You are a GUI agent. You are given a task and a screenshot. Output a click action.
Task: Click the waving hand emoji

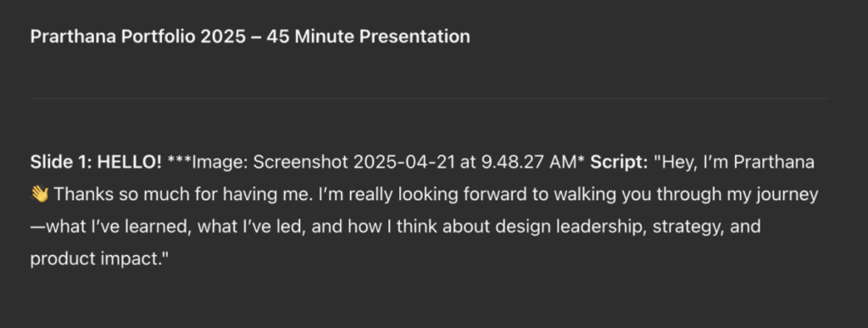(x=40, y=194)
